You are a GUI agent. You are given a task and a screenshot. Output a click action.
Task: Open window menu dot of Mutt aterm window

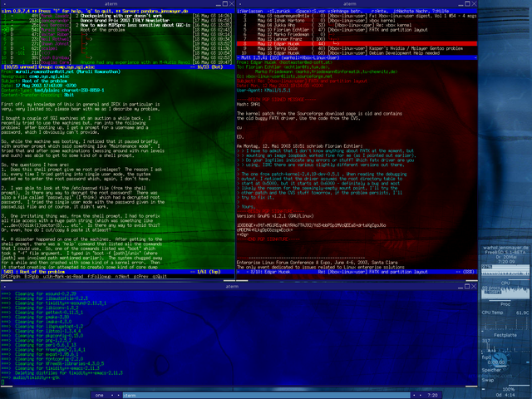(240, 3)
